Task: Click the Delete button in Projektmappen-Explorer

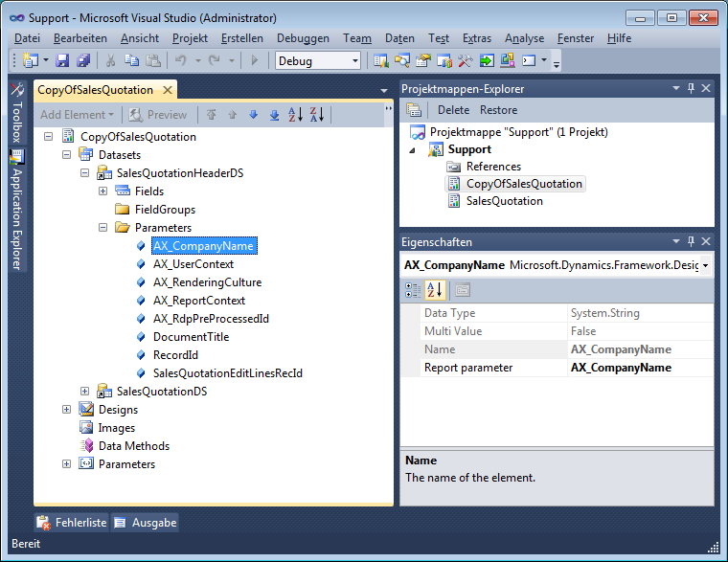Action: [453, 110]
